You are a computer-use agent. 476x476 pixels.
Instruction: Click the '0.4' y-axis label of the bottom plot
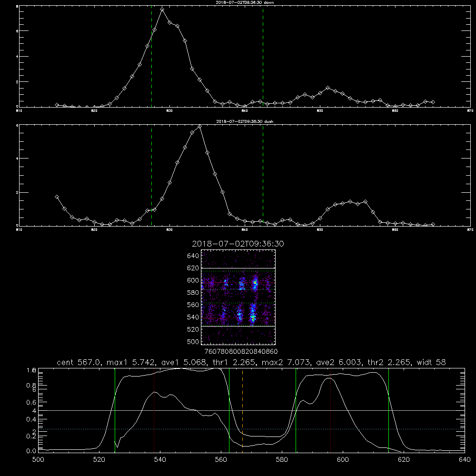tap(31, 419)
